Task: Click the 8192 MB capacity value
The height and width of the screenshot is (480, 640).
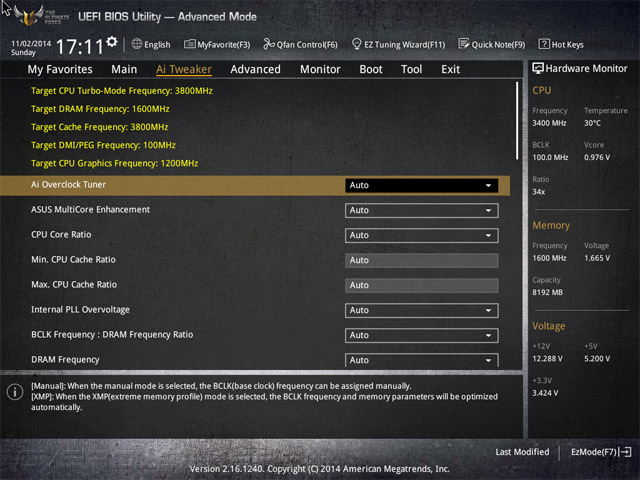Action: pyautogui.click(x=547, y=293)
